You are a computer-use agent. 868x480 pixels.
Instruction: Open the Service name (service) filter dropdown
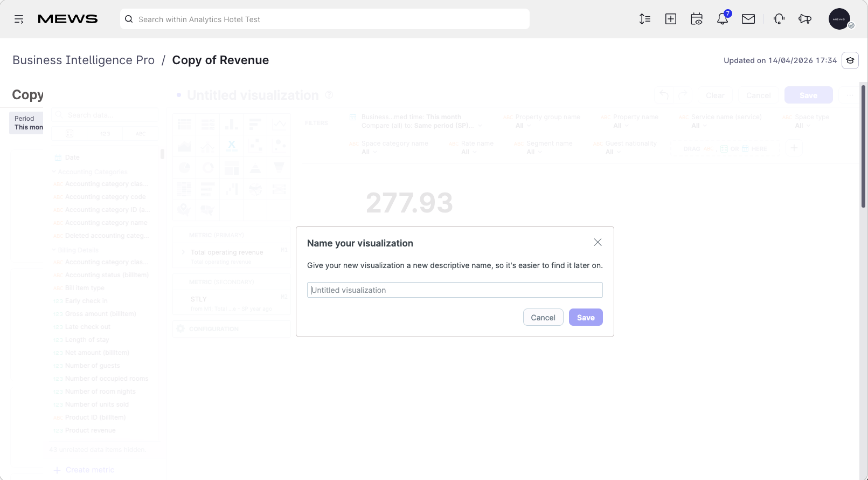(720, 121)
